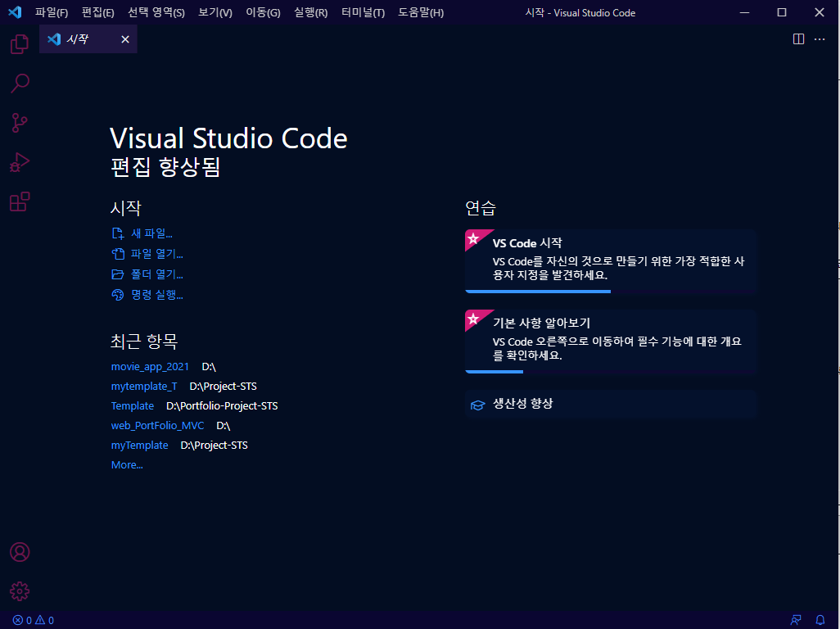
Task: Click the 새 파일... link
Action: (151, 233)
